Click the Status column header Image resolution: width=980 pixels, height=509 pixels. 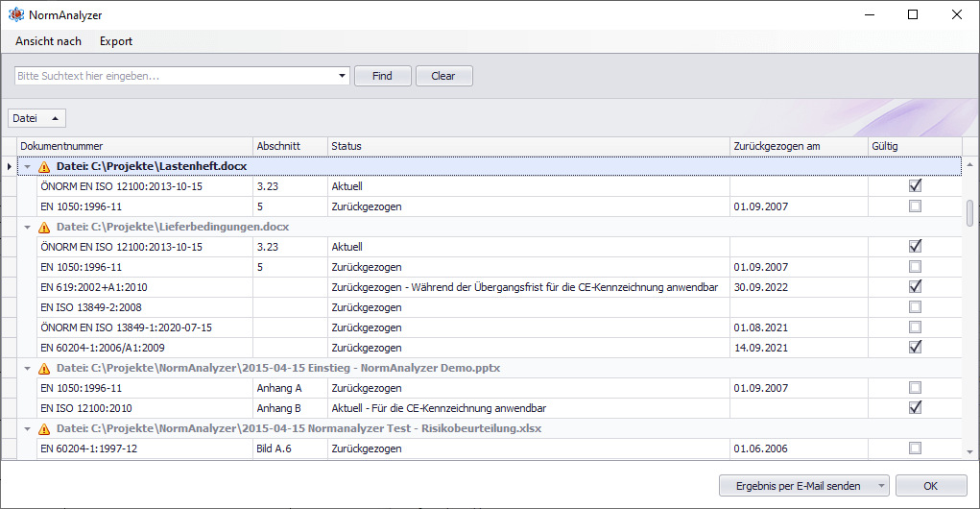click(x=528, y=146)
